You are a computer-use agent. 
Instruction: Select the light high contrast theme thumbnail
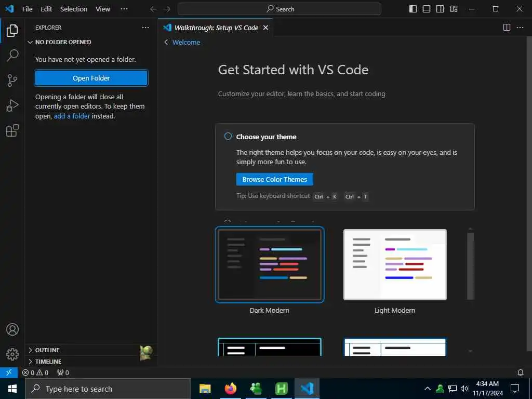[x=395, y=347]
